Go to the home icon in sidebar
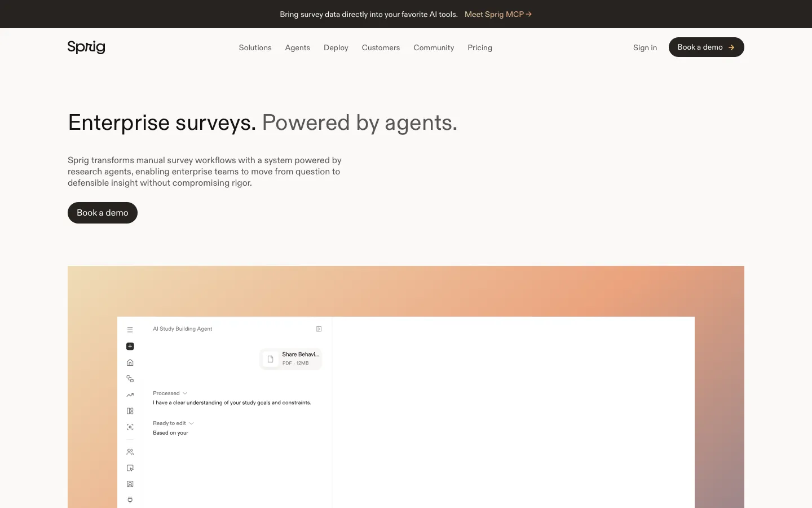This screenshot has width=812, height=508. coord(130,362)
